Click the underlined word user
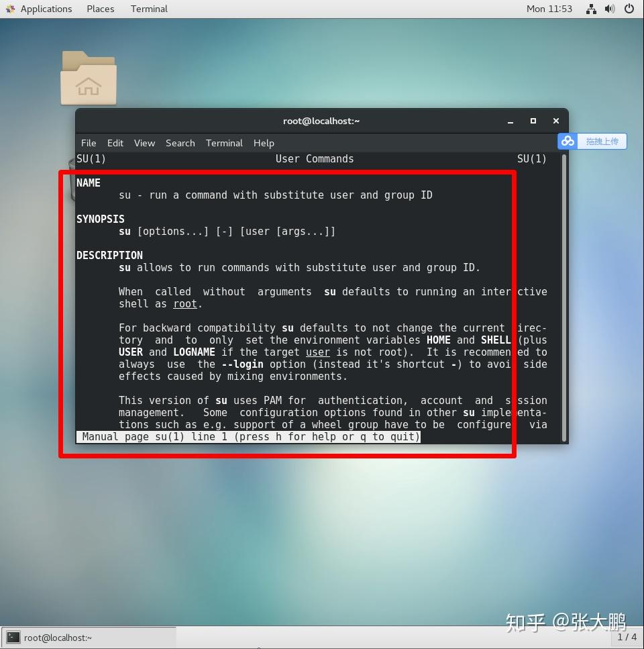644x649 pixels. pyautogui.click(x=318, y=352)
